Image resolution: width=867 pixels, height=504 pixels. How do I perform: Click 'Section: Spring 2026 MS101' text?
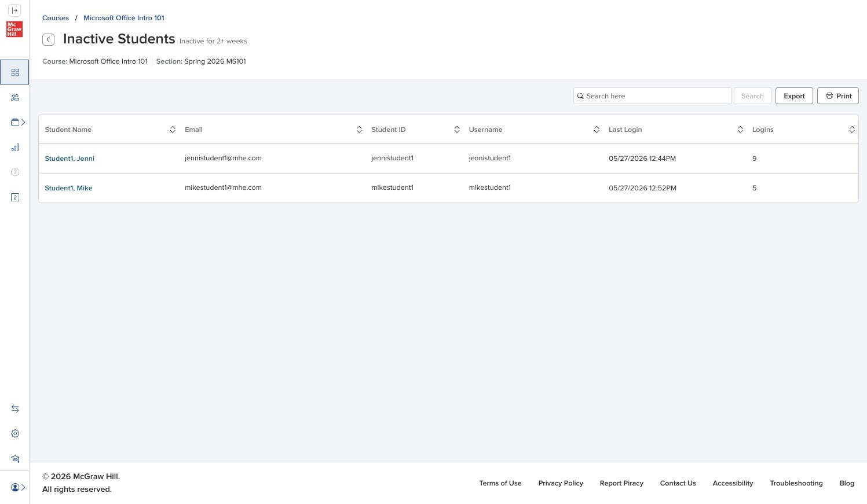pos(201,61)
